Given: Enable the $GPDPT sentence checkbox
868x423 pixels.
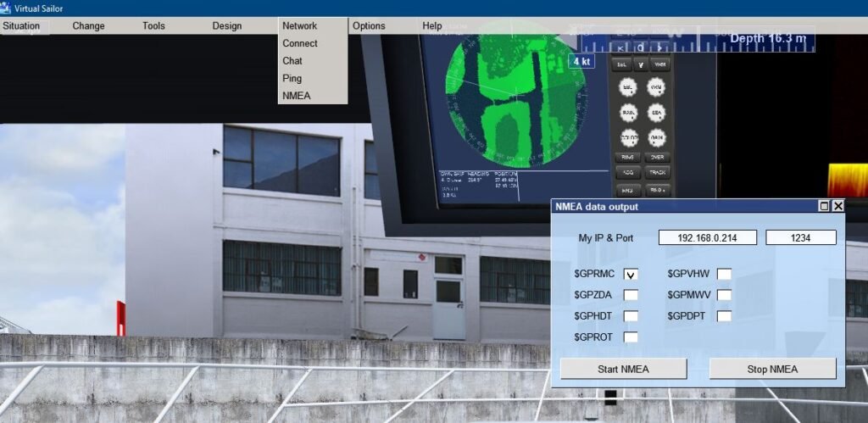Looking at the screenshot, I should coord(724,316).
